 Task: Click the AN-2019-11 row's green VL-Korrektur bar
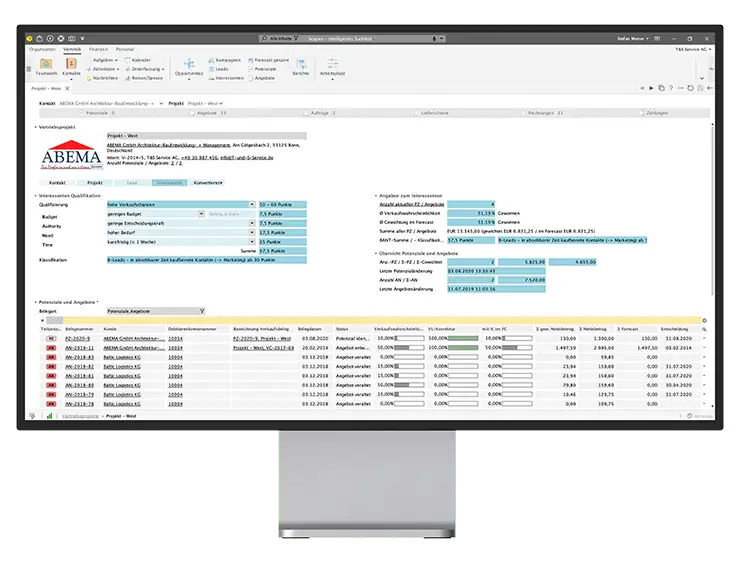click(463, 348)
